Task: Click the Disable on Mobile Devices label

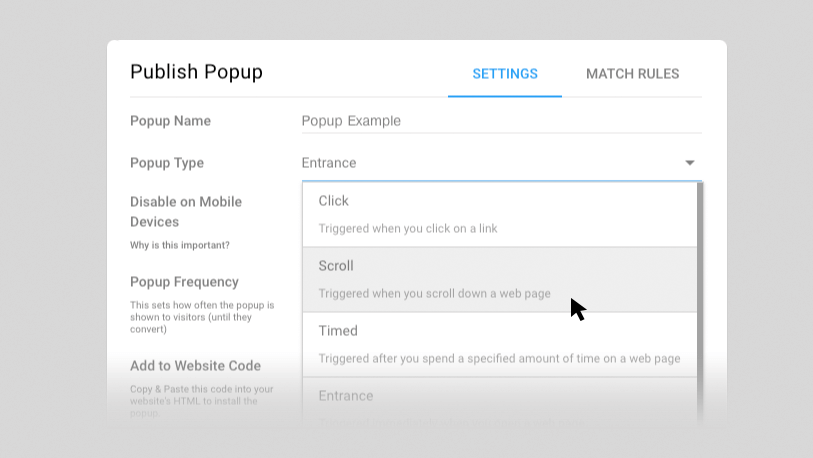Action: [186, 212]
